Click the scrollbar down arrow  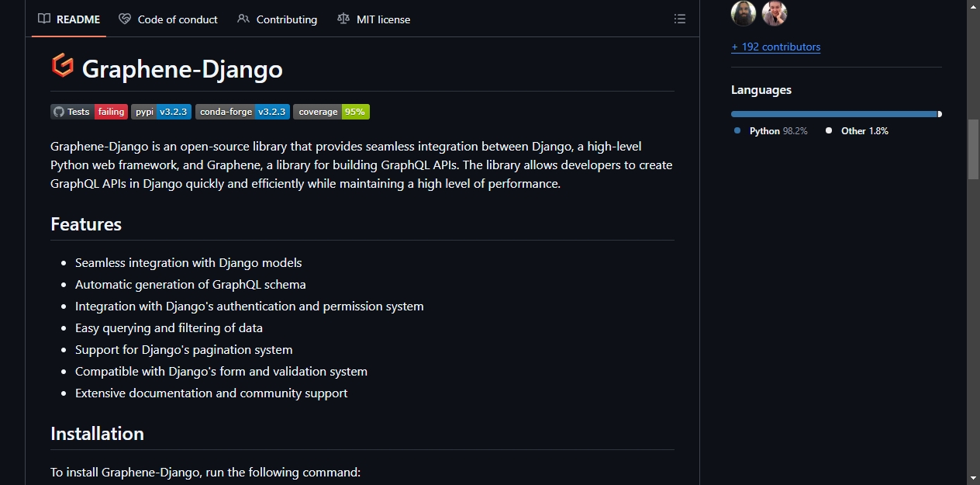click(x=973, y=478)
